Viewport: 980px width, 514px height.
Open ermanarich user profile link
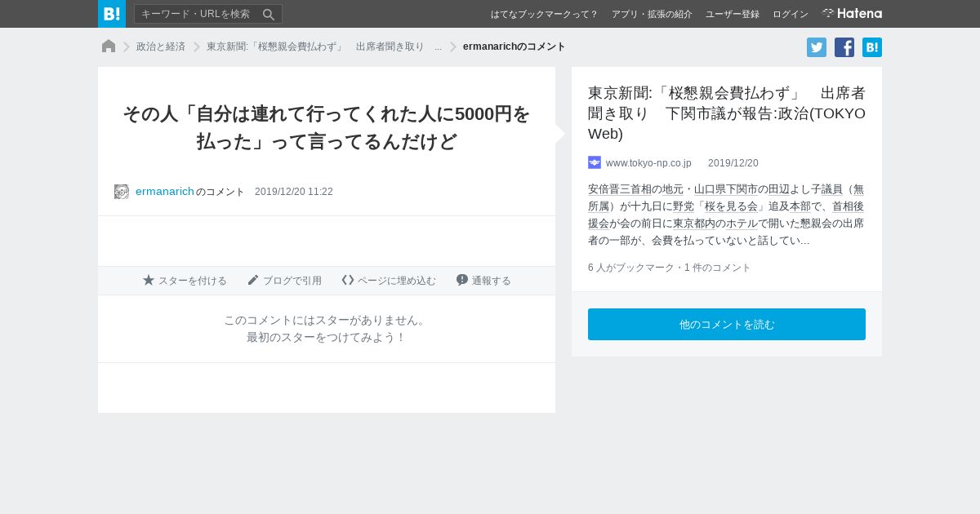click(x=165, y=192)
